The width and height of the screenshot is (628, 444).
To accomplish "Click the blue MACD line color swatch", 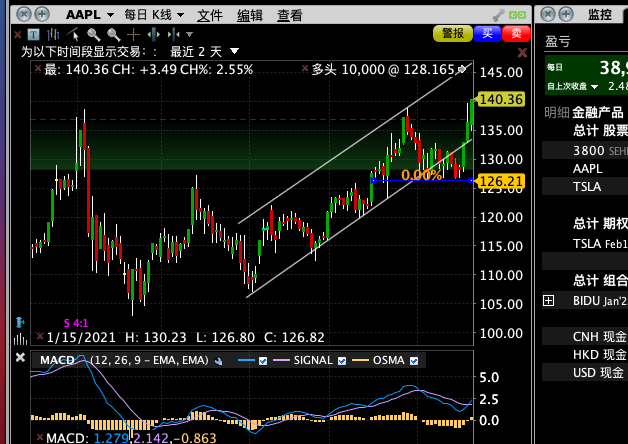I will pos(246,361).
